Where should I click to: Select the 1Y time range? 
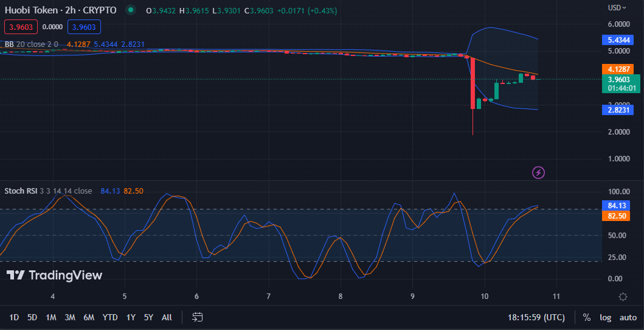pos(131,317)
